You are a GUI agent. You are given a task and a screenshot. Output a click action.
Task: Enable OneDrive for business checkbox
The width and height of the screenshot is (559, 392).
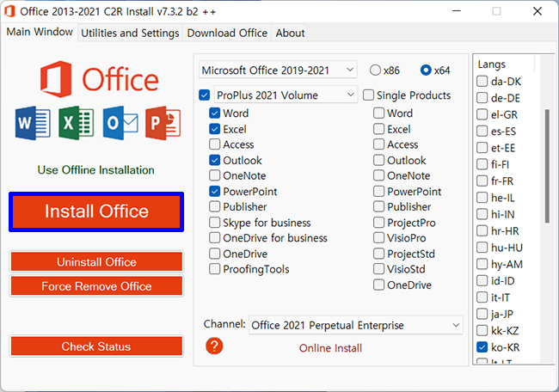[215, 238]
